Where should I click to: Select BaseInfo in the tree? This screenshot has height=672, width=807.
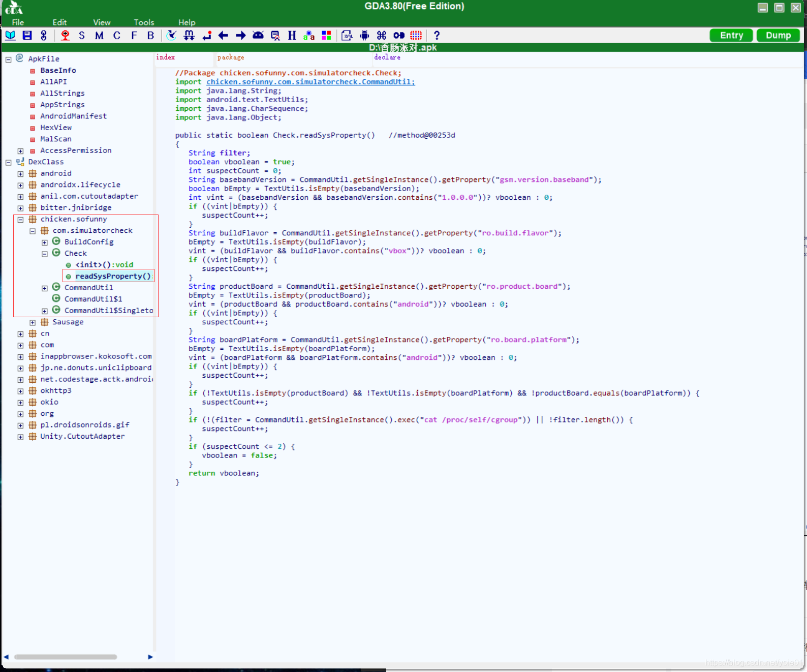[x=58, y=71]
